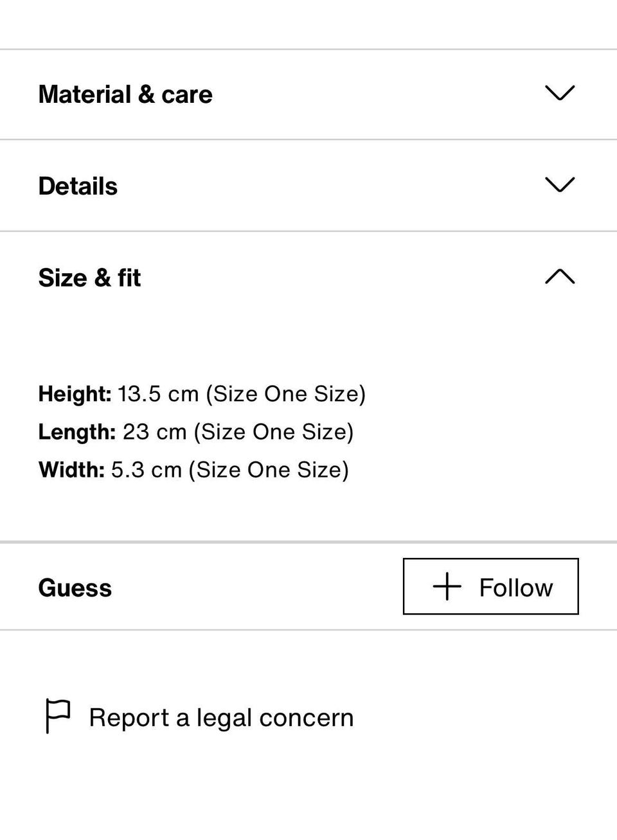Viewport: 617px width, 840px height.
Task: Click the plus icon inside Follow button
Action: 447,587
